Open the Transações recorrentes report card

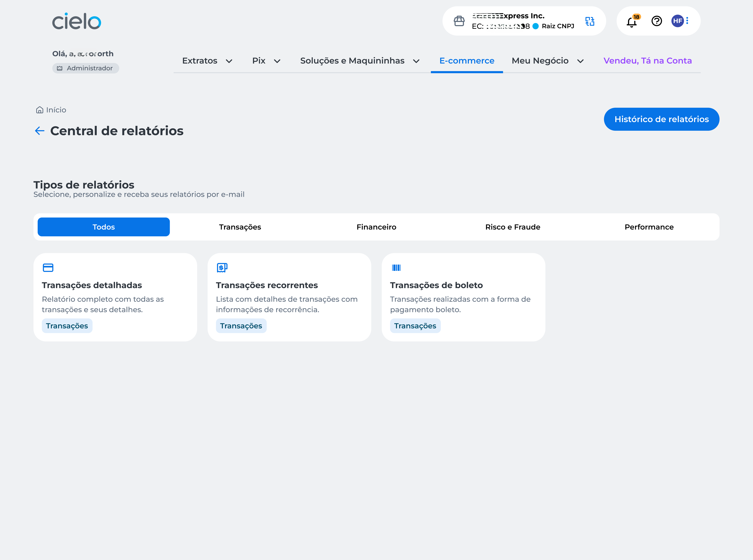[x=289, y=297]
